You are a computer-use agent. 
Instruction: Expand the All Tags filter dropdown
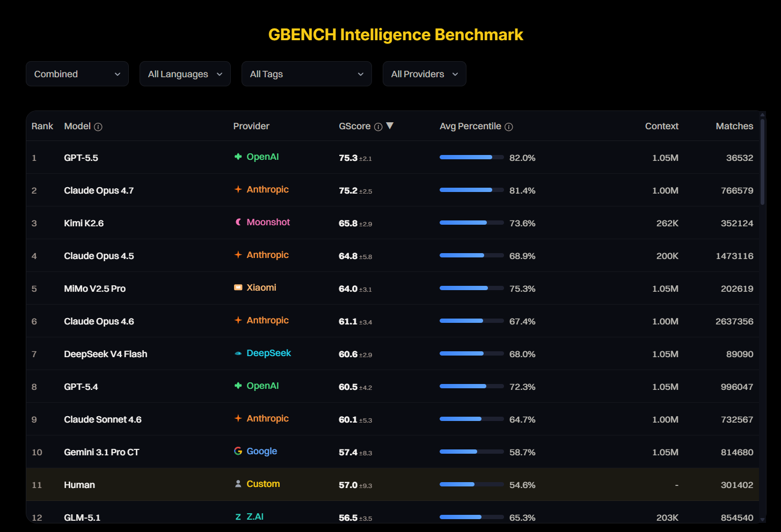coord(306,74)
